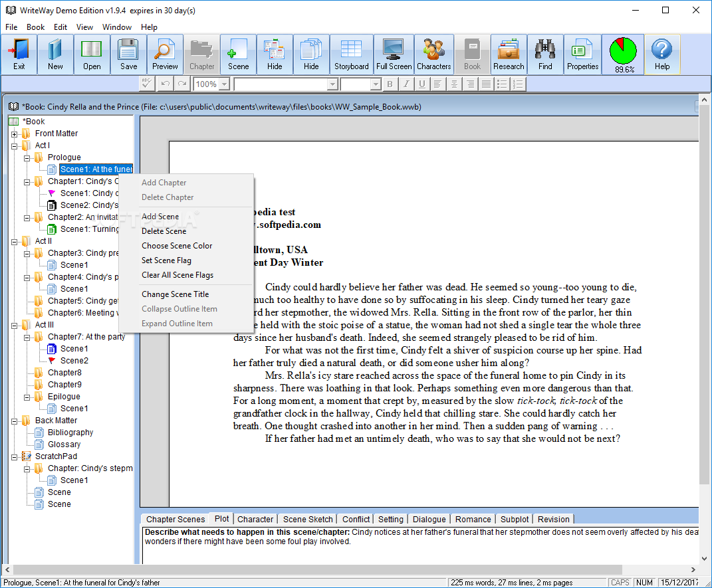Collapse the Back Matter node
The width and height of the screenshot is (712, 588).
tap(15, 421)
